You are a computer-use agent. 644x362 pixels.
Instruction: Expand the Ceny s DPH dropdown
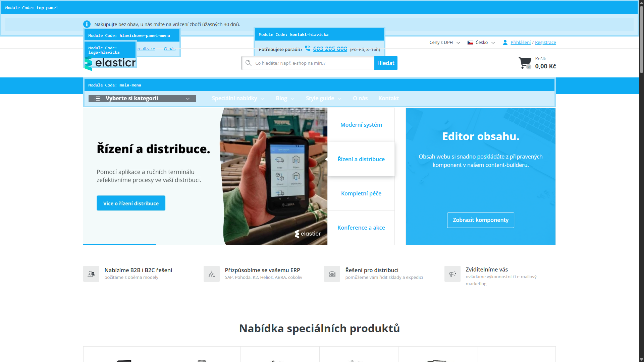444,43
